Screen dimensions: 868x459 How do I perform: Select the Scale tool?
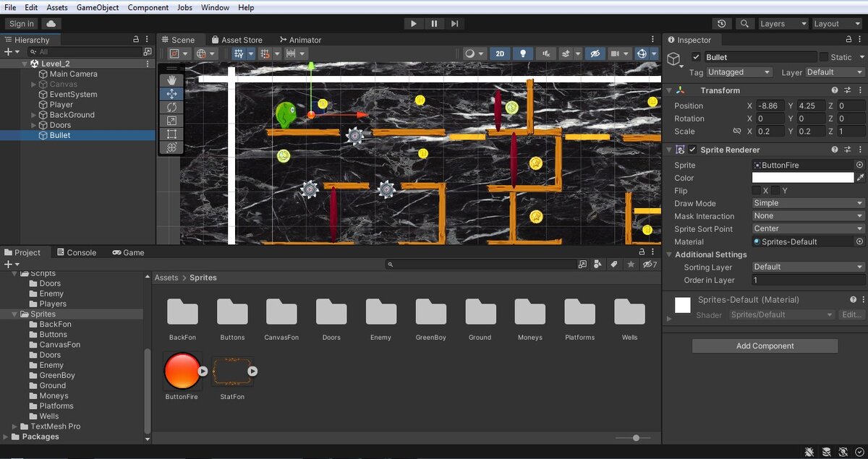(171, 121)
